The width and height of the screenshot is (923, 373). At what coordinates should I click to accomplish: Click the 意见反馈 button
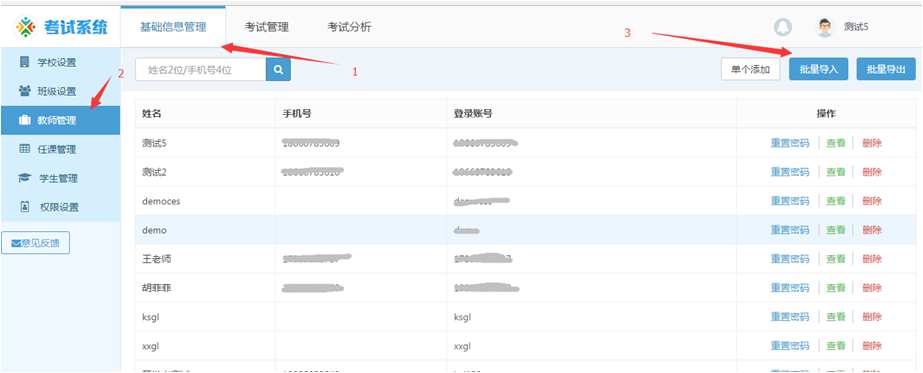click(35, 243)
